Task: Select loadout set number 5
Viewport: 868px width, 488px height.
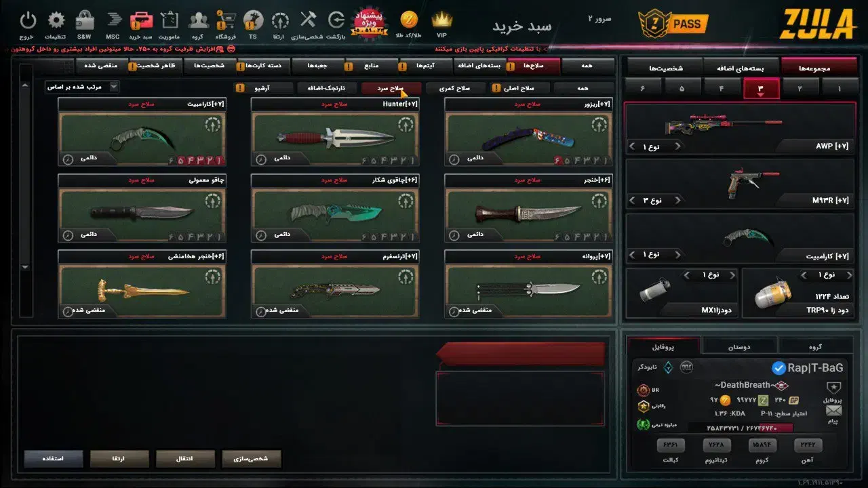Action: (x=682, y=88)
